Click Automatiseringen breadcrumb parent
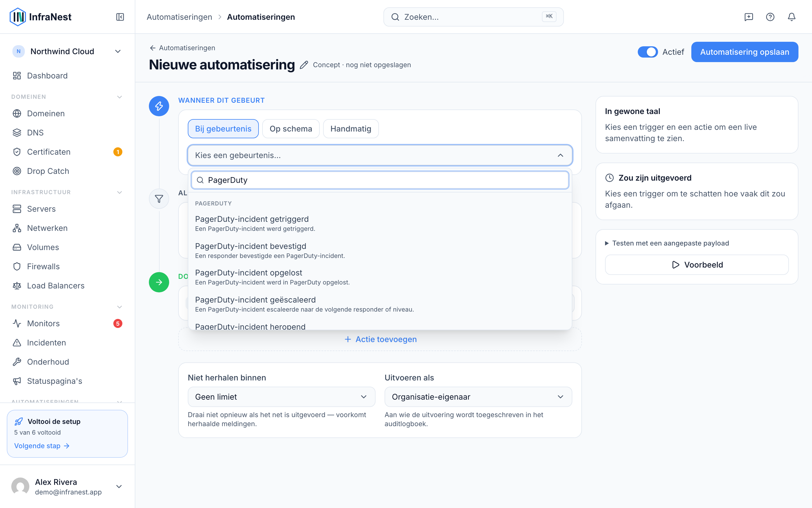The width and height of the screenshot is (812, 508). (x=179, y=17)
